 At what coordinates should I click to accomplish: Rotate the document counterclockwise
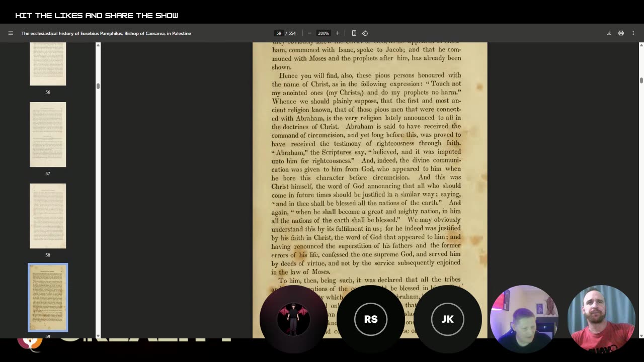[365, 33]
